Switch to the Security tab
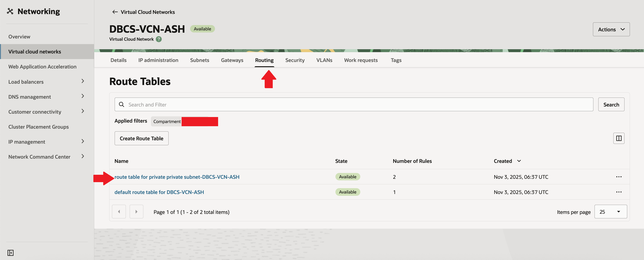The height and width of the screenshot is (260, 644). tap(295, 60)
